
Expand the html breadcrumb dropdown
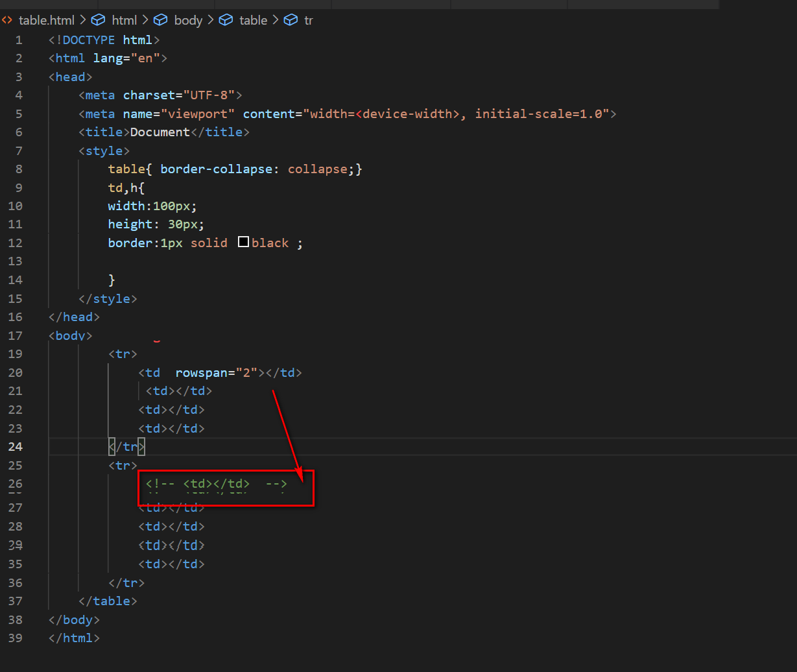(124, 20)
